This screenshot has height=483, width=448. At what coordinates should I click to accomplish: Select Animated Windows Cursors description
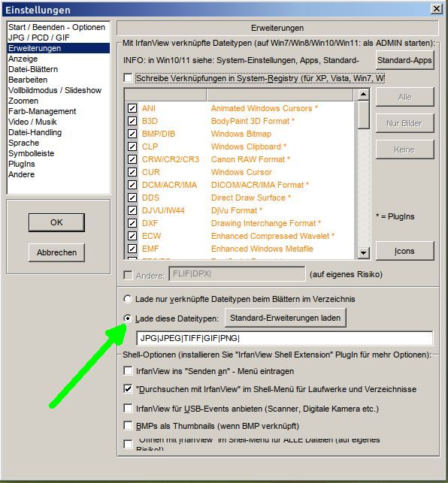pos(265,108)
